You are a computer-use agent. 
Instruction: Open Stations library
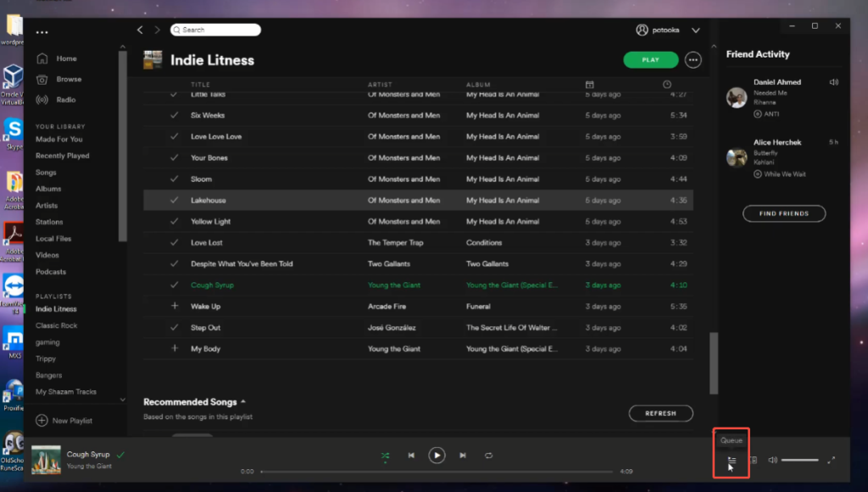coord(49,222)
